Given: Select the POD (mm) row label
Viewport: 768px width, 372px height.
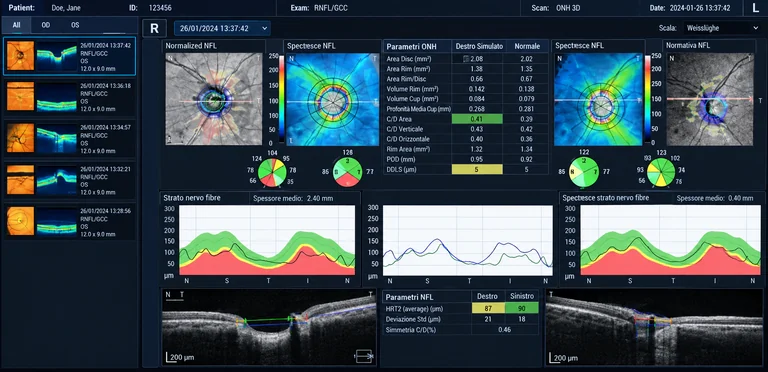Looking at the screenshot, I should coord(401,159).
